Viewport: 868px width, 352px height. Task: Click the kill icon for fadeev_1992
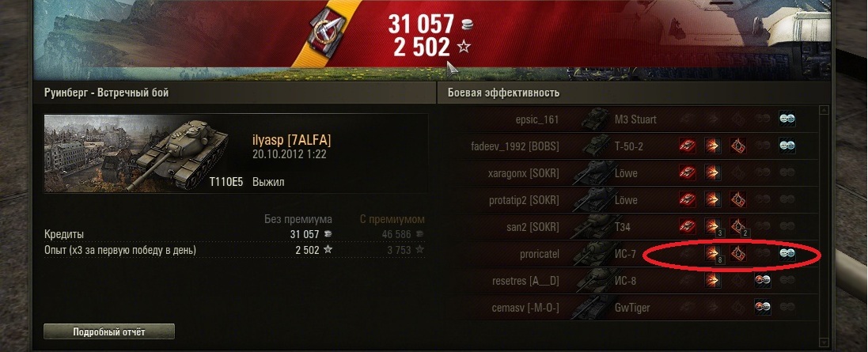(x=688, y=146)
